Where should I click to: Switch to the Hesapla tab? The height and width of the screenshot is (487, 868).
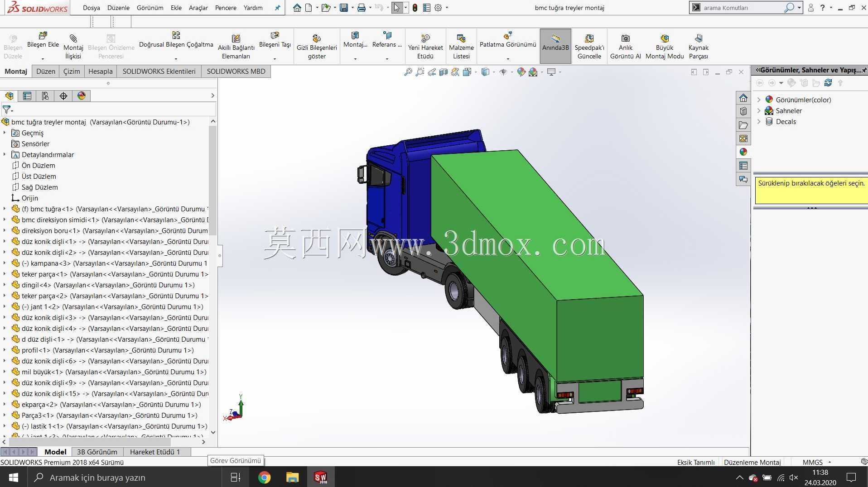click(101, 72)
